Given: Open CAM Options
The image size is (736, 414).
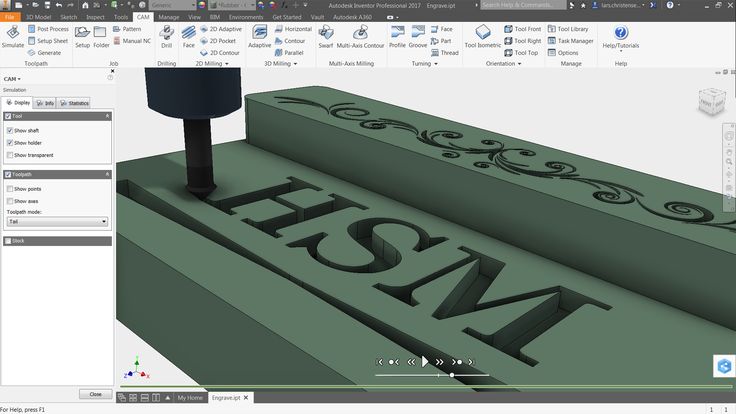Looking at the screenshot, I should pos(563,53).
